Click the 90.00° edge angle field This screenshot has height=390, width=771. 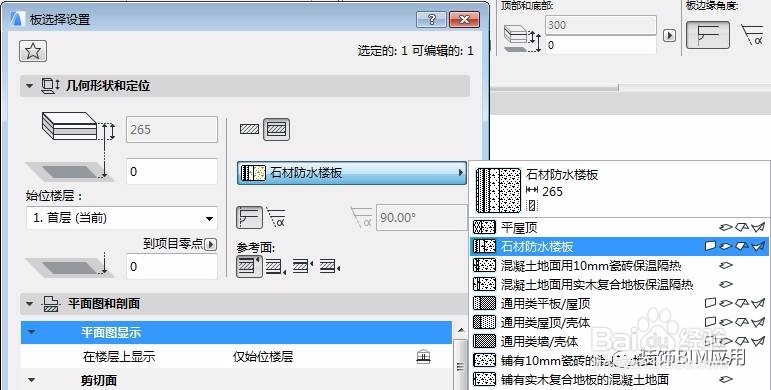(421, 217)
